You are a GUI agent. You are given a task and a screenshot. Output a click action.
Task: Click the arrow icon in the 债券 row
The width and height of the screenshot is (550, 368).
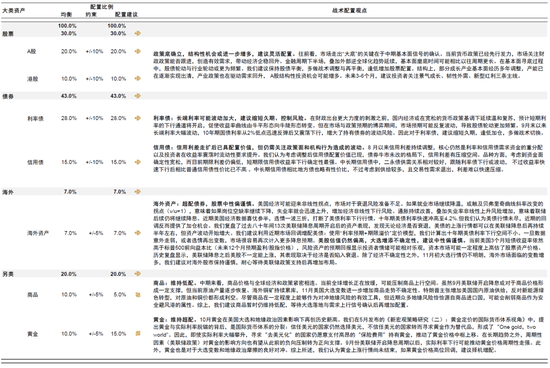(138, 96)
